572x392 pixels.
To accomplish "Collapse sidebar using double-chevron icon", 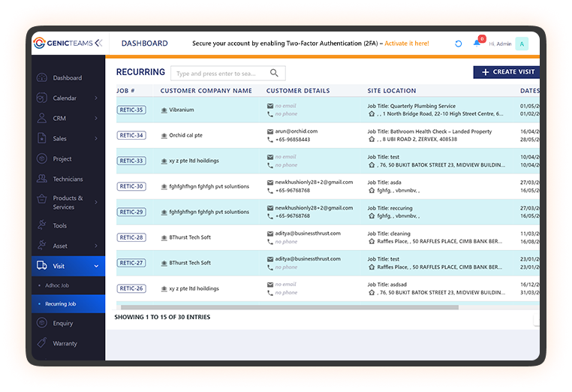I will 98,43.
